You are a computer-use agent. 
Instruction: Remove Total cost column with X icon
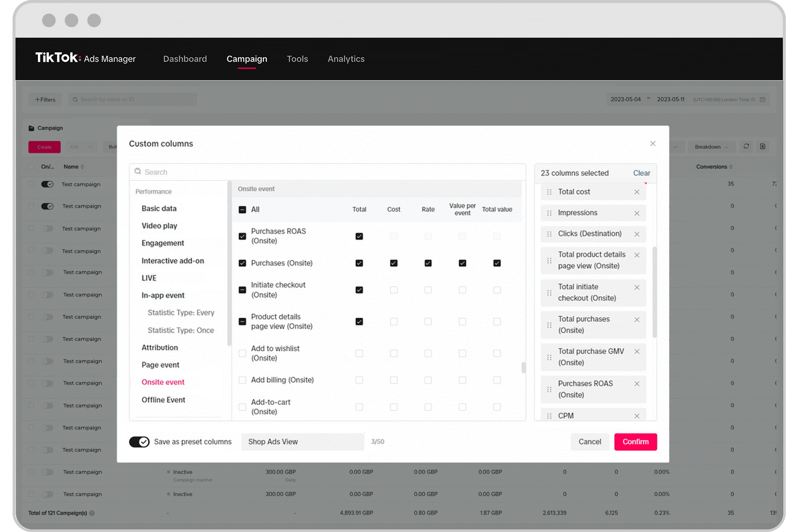[x=637, y=192]
